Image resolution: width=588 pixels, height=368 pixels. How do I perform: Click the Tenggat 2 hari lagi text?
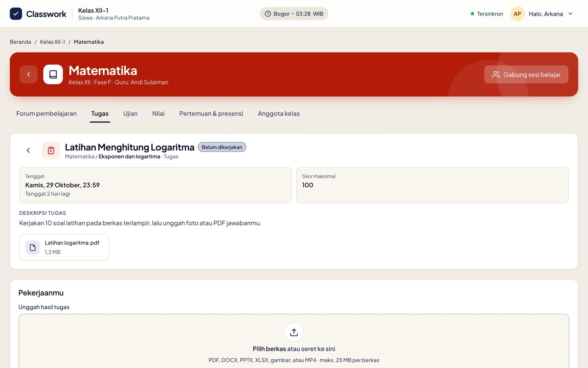pyautogui.click(x=48, y=194)
